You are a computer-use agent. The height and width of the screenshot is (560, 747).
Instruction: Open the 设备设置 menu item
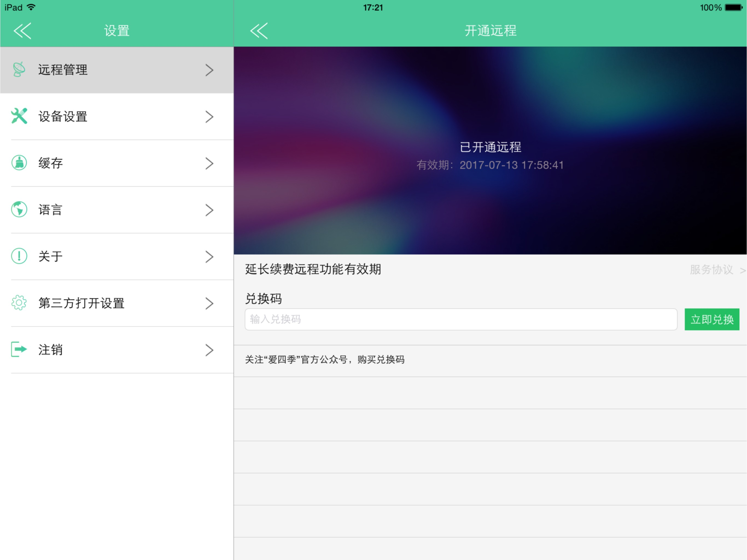(x=117, y=116)
